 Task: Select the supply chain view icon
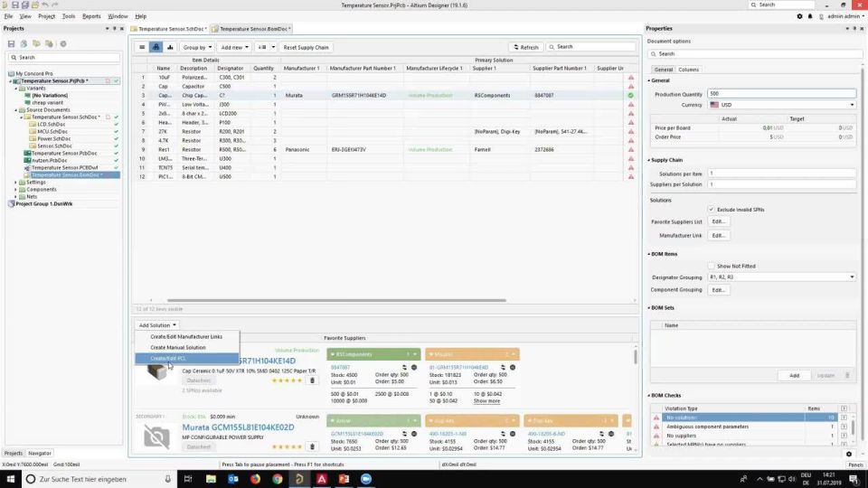(156, 47)
